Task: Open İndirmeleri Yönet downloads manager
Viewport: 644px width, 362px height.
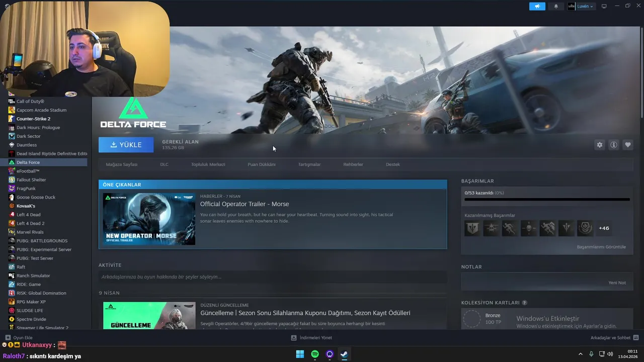Action: point(311,338)
